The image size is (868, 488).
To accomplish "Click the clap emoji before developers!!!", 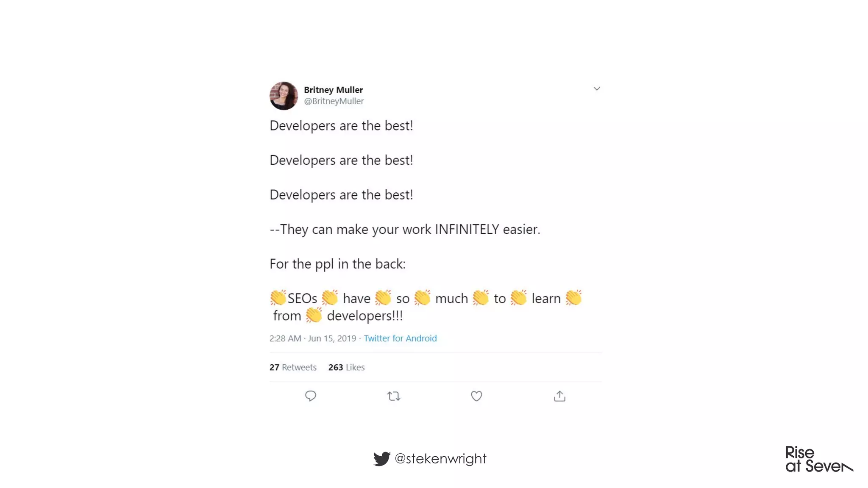I will click(314, 315).
